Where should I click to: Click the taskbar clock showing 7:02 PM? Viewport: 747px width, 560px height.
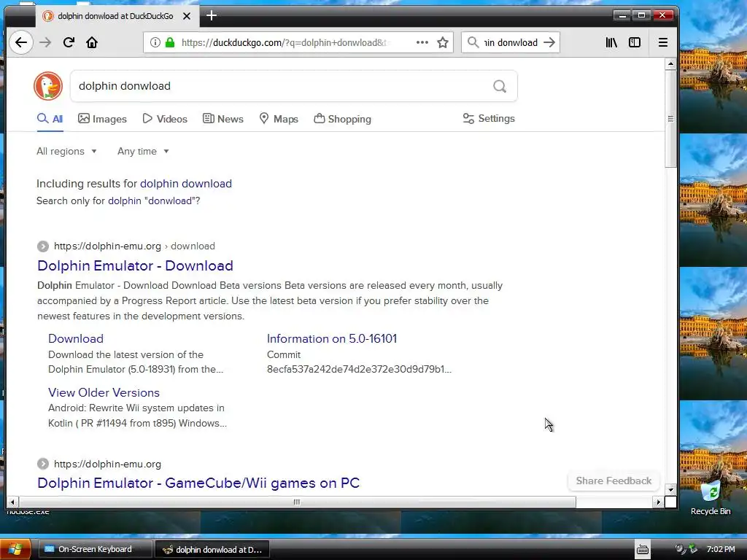click(720, 549)
